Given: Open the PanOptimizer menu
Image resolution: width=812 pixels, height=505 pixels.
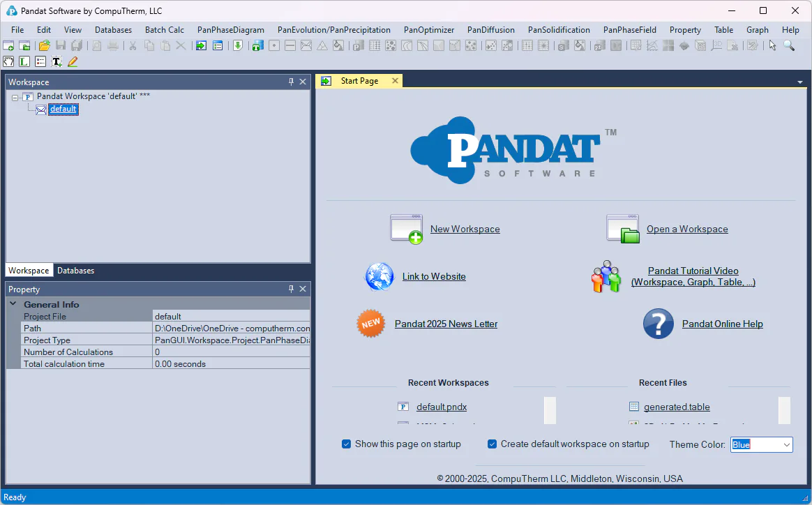Looking at the screenshot, I should point(429,29).
